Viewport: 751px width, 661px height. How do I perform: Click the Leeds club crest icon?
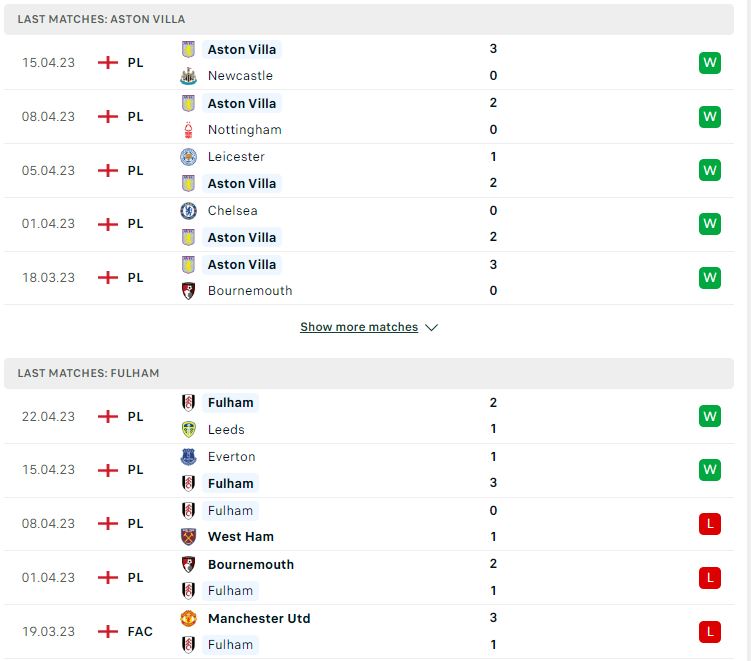tap(188, 430)
